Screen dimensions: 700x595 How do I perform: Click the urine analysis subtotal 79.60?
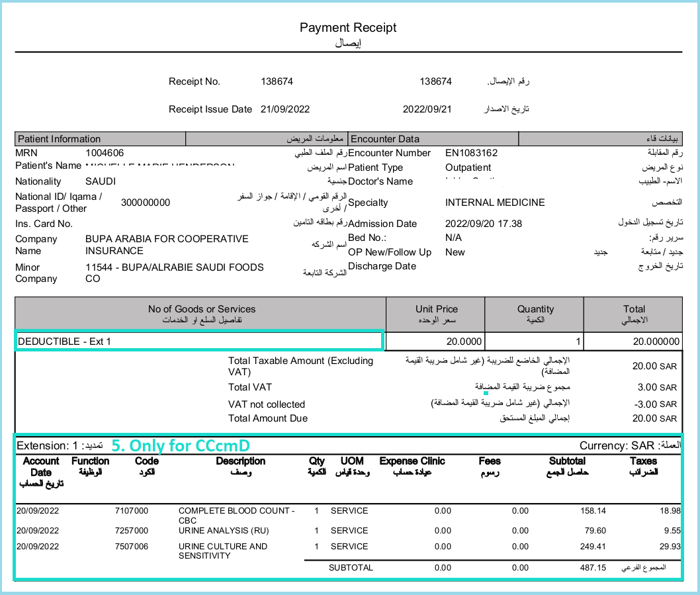pos(595,530)
